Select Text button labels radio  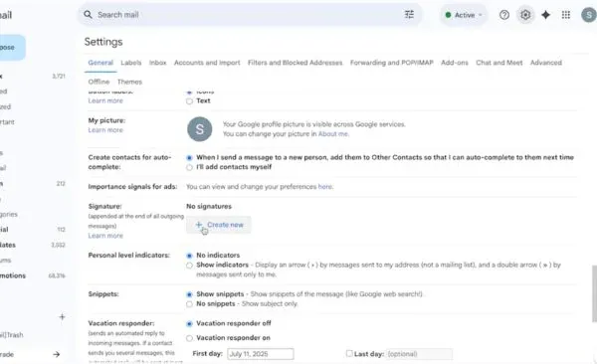coord(189,101)
